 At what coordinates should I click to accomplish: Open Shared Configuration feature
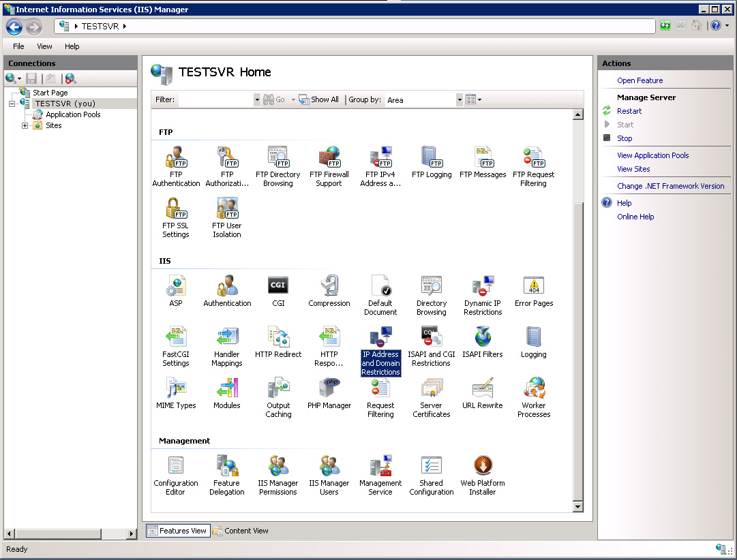tap(432, 475)
